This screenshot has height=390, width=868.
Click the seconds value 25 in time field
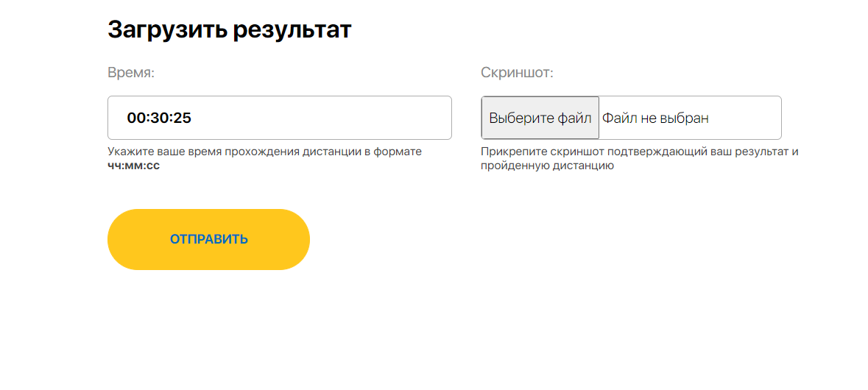pyautogui.click(x=182, y=118)
